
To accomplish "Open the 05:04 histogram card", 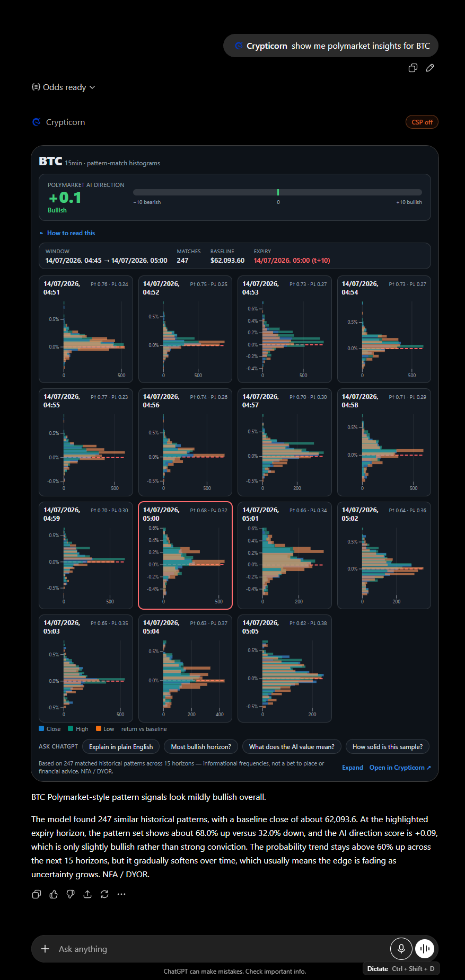I will pos(185,669).
